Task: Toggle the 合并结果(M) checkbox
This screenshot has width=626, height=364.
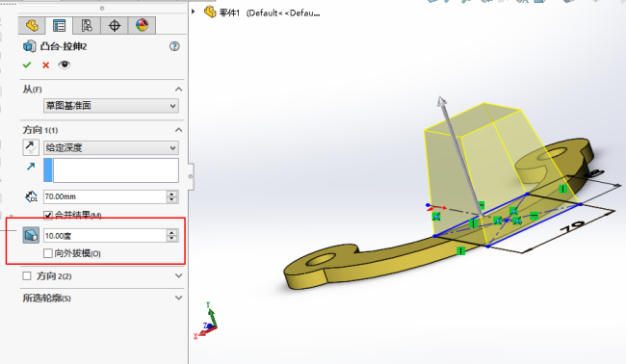Action: [x=48, y=216]
